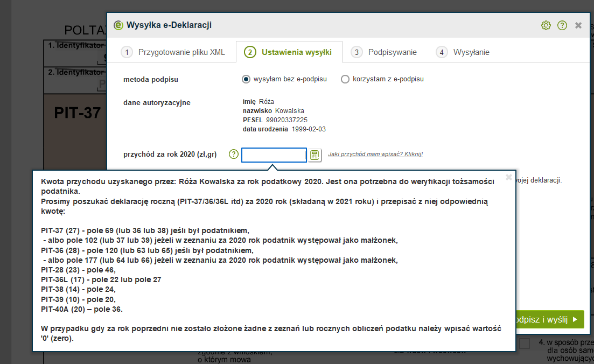Open help icon in dialog title bar
The width and height of the screenshot is (594, 364).
pyautogui.click(x=562, y=25)
